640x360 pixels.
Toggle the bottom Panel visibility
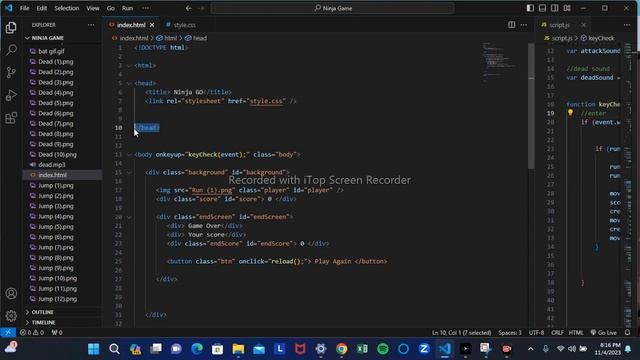pos(542,8)
